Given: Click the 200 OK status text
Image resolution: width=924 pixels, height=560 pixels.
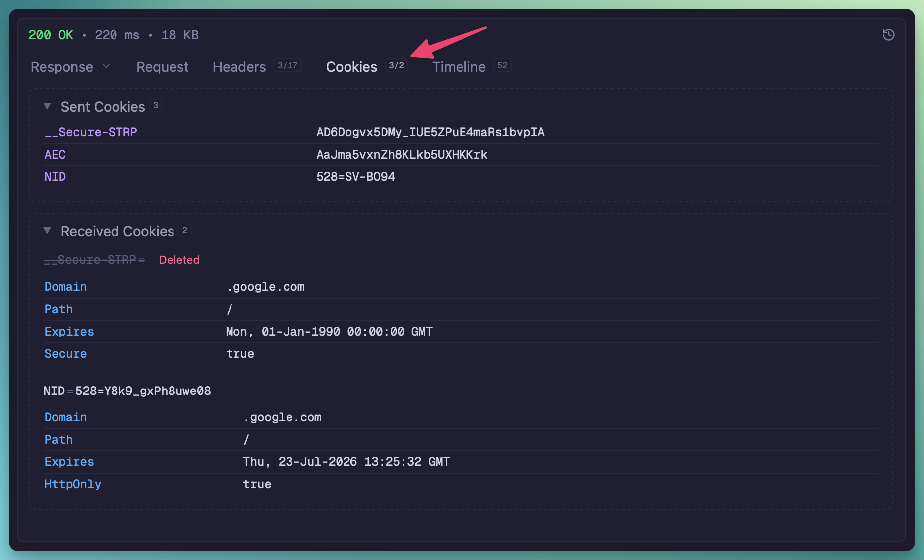Looking at the screenshot, I should (x=51, y=35).
